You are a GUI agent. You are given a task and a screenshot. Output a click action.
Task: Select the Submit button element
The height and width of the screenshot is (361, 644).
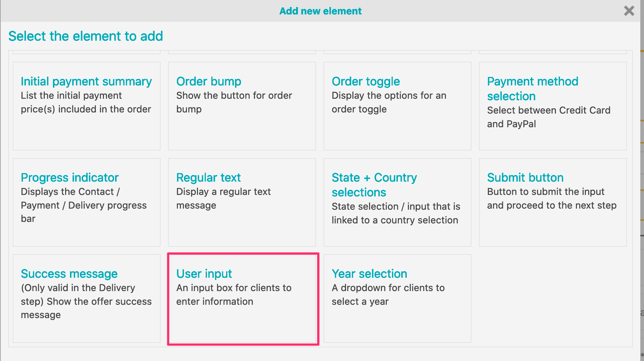tap(552, 202)
